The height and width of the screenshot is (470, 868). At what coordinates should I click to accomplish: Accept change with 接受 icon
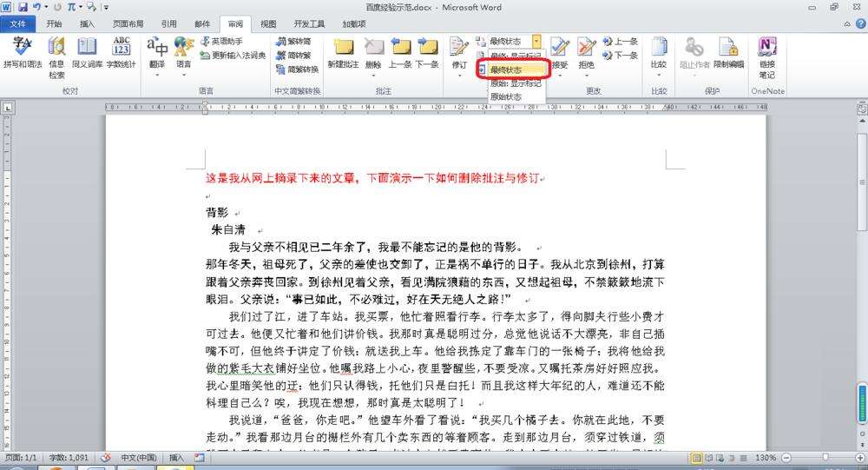(x=560, y=48)
